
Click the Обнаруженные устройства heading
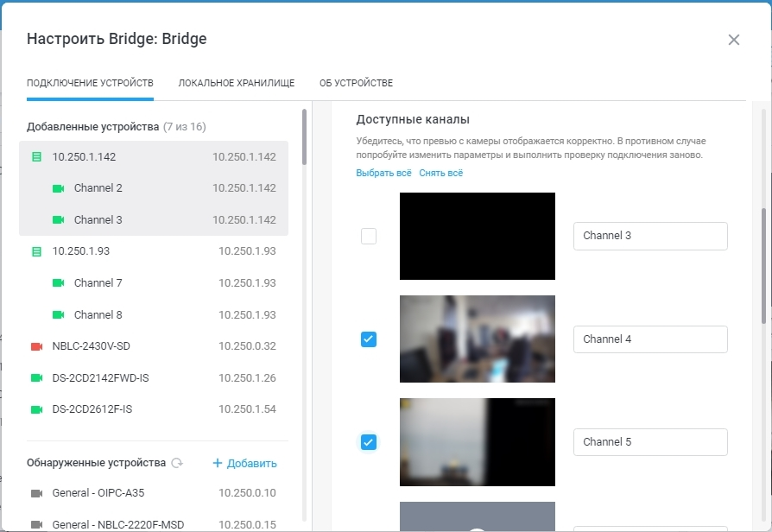[x=96, y=463]
